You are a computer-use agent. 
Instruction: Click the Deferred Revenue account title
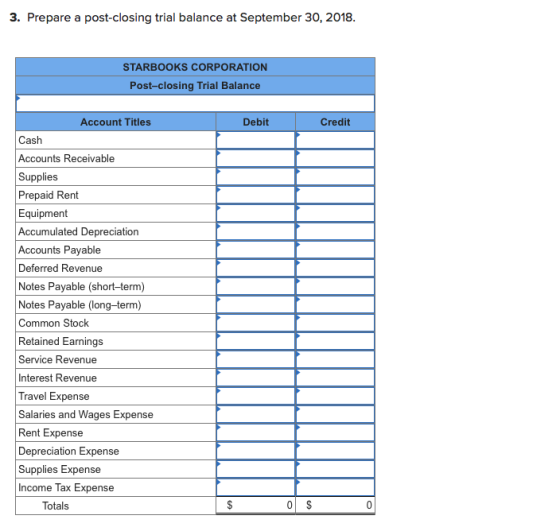(x=60, y=268)
